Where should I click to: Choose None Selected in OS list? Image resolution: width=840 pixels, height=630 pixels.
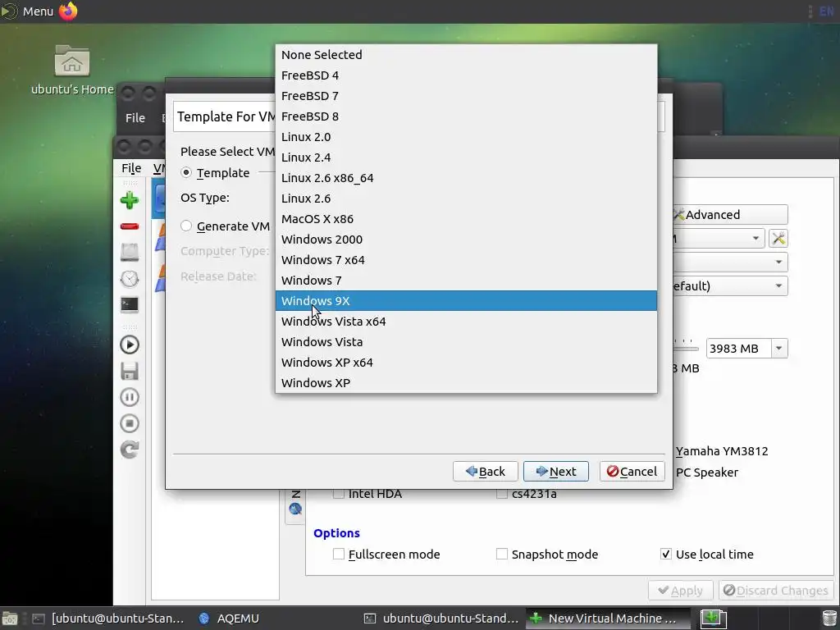coord(466,55)
